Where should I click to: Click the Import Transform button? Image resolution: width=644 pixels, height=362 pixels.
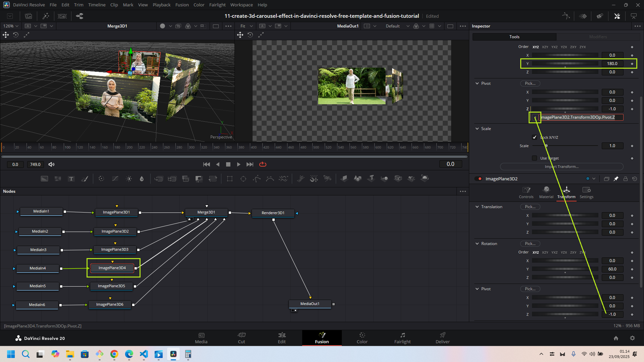coord(561,167)
